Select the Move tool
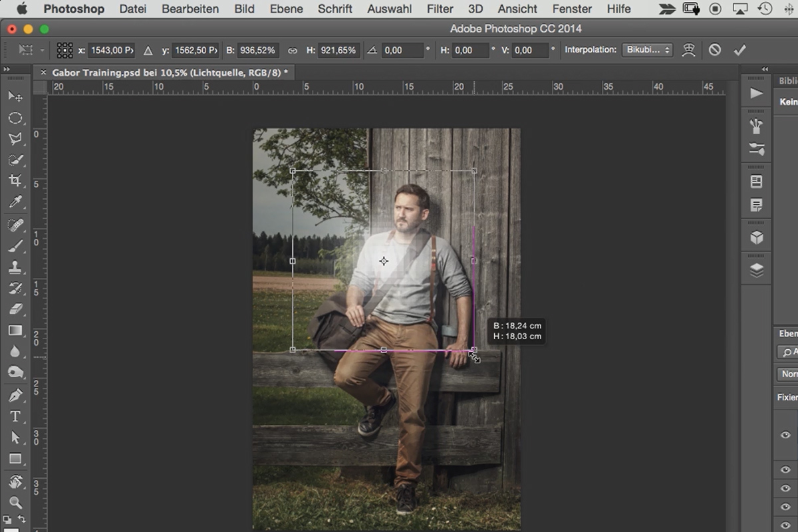 (15, 96)
